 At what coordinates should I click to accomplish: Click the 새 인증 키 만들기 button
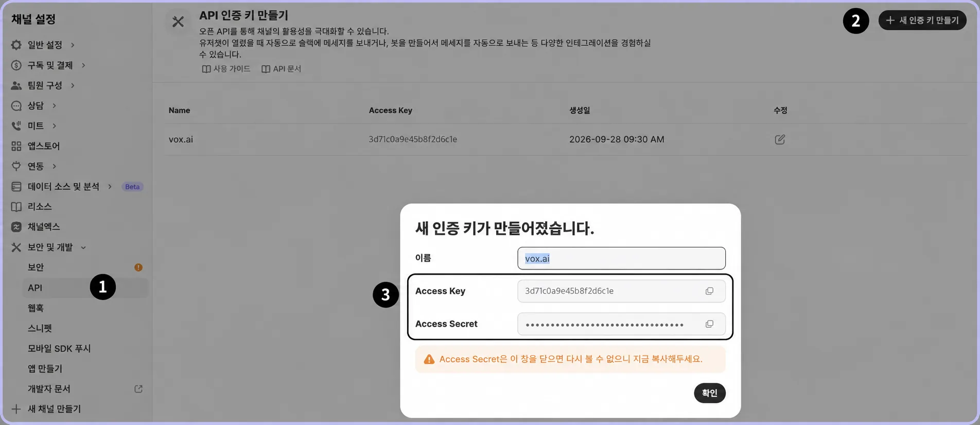click(922, 20)
